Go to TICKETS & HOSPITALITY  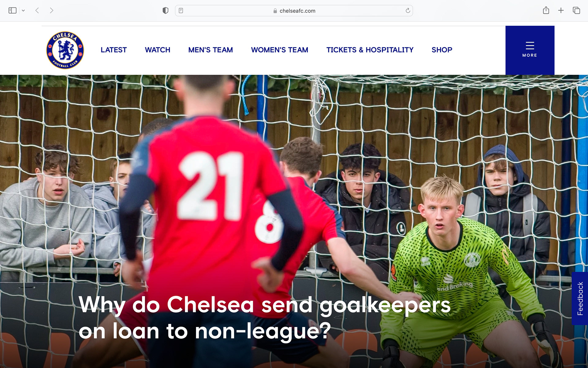click(x=370, y=50)
